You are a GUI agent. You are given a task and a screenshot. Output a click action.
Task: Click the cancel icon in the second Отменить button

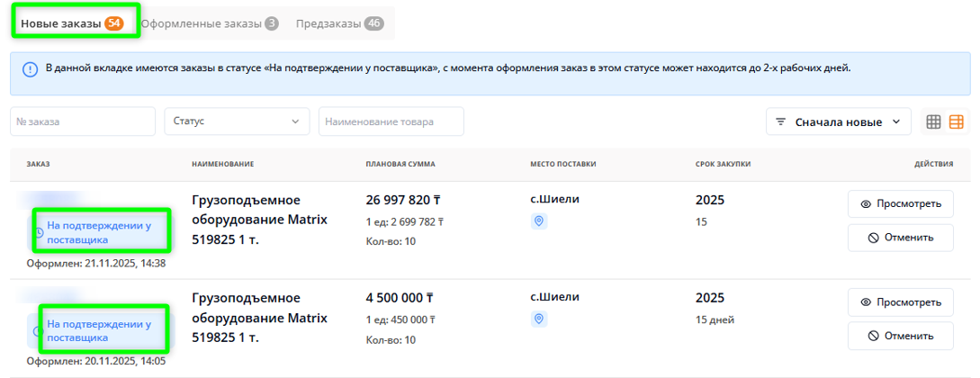(872, 336)
